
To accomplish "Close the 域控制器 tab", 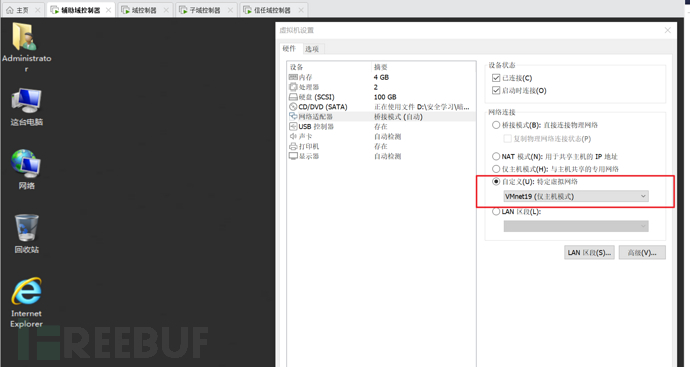I will coord(166,10).
